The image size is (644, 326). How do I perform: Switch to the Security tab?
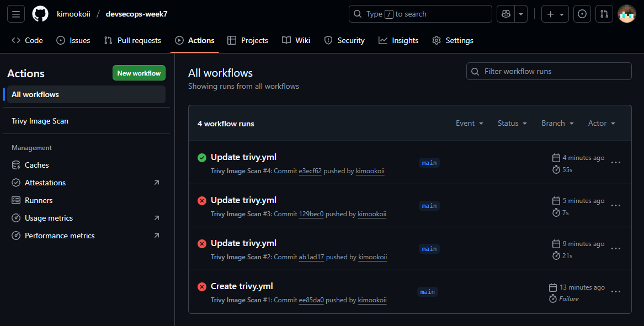[344, 40]
